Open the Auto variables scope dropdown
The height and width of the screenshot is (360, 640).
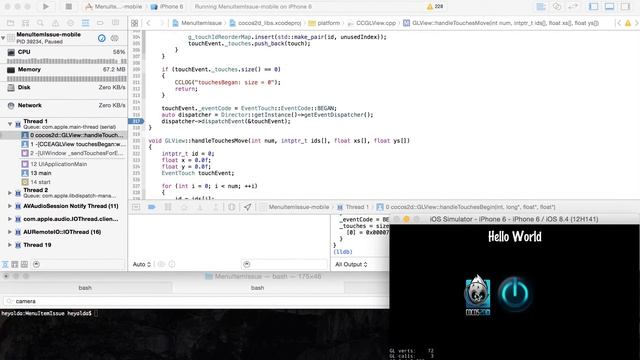point(142,264)
